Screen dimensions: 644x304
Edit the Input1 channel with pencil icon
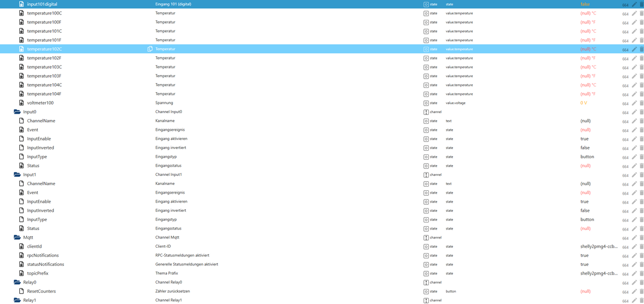[634, 175]
